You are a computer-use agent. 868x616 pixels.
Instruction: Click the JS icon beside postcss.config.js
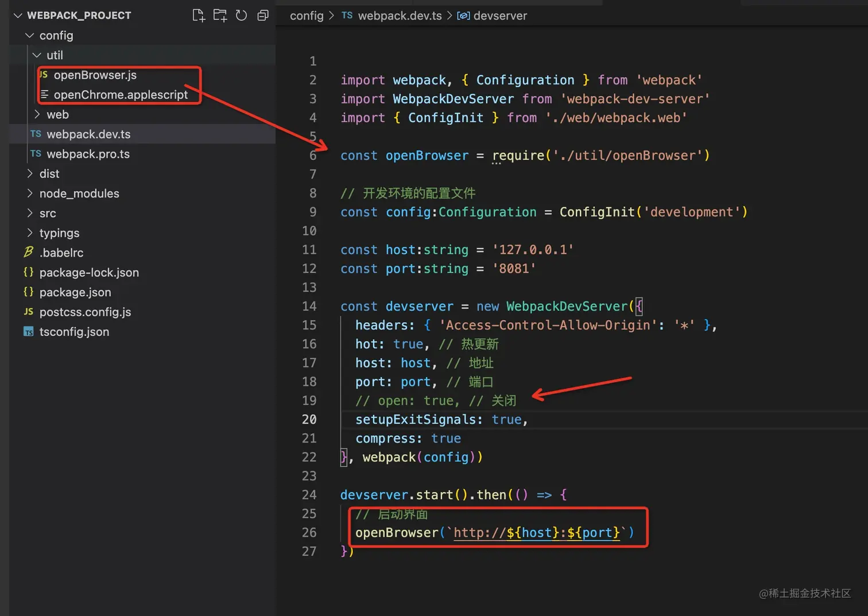[x=28, y=312]
